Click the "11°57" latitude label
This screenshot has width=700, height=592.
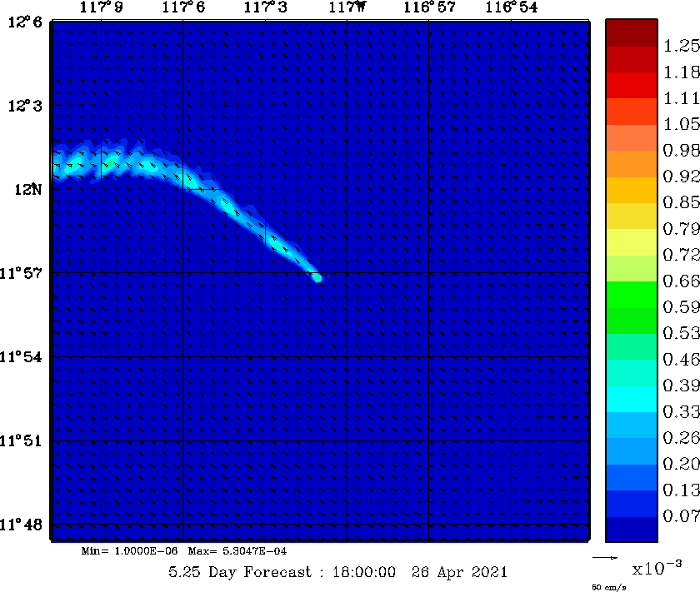tap(21, 273)
